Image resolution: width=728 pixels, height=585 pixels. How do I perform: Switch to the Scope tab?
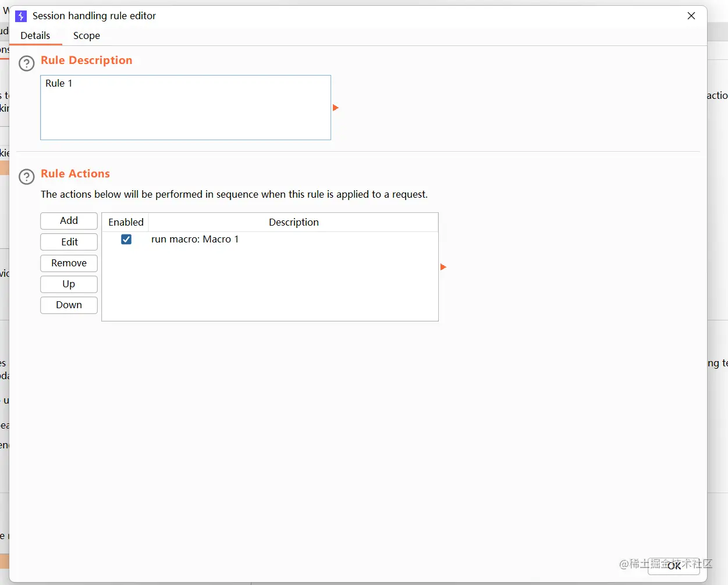[x=87, y=35]
